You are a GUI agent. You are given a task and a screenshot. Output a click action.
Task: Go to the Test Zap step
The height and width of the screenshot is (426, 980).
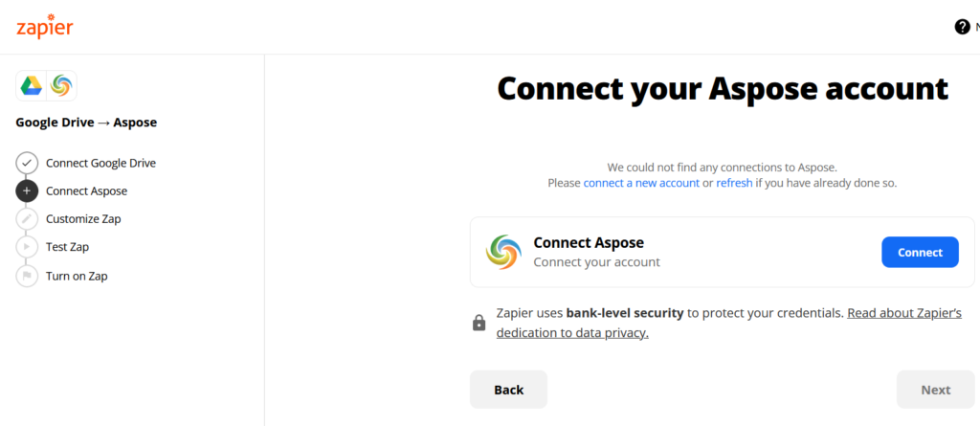click(67, 247)
